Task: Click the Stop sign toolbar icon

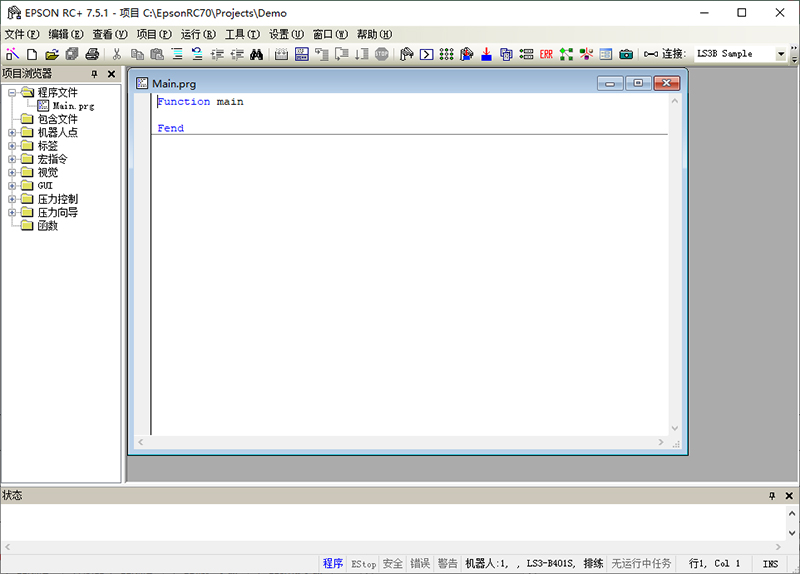Action: (x=381, y=54)
